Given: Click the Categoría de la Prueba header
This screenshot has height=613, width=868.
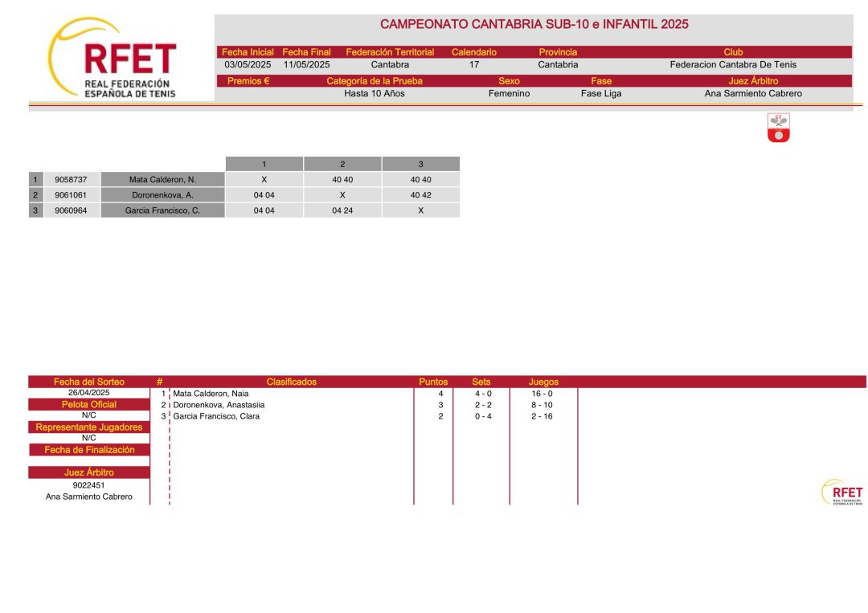Looking at the screenshot, I should click(375, 81).
